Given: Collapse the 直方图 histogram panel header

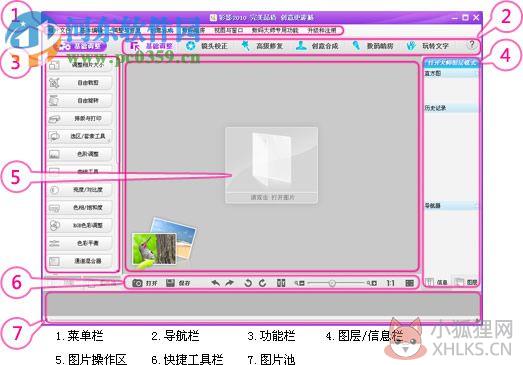Looking at the screenshot, I should tap(451, 73).
